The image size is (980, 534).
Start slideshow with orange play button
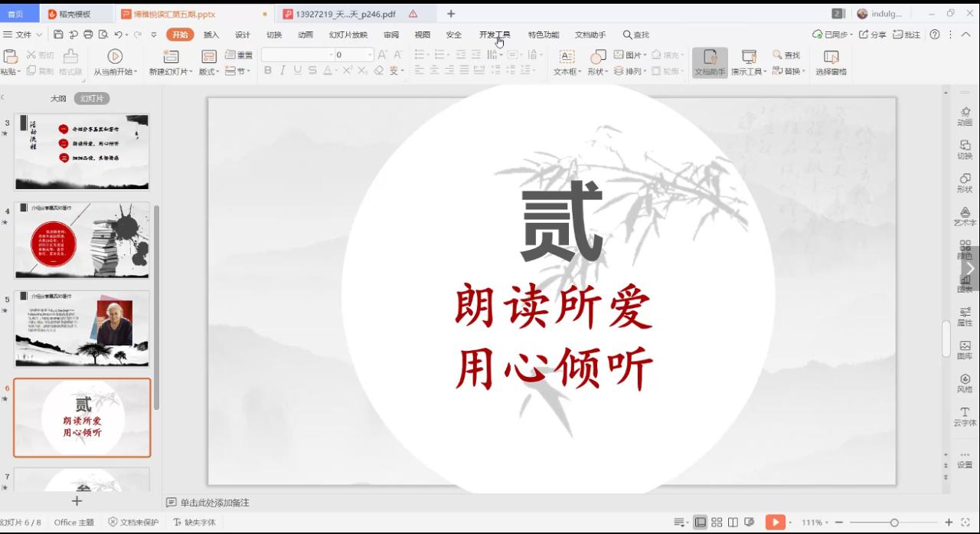click(x=775, y=523)
